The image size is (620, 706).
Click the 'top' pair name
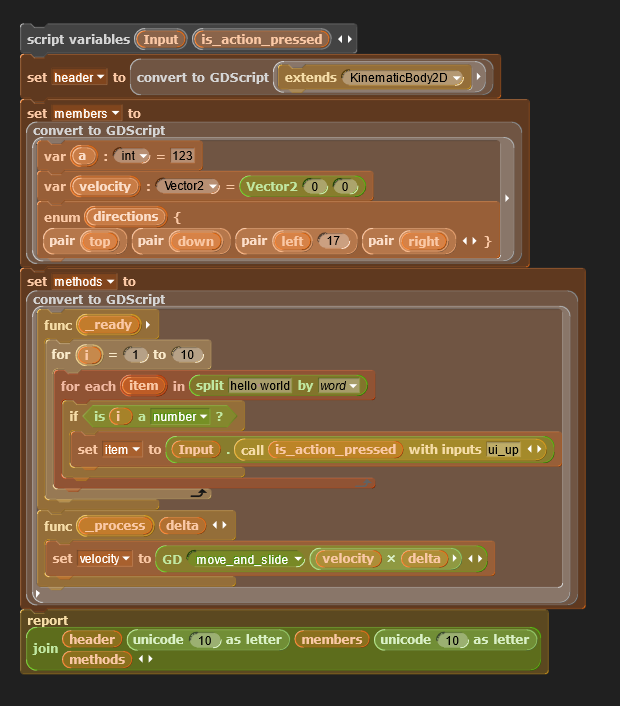coord(100,241)
